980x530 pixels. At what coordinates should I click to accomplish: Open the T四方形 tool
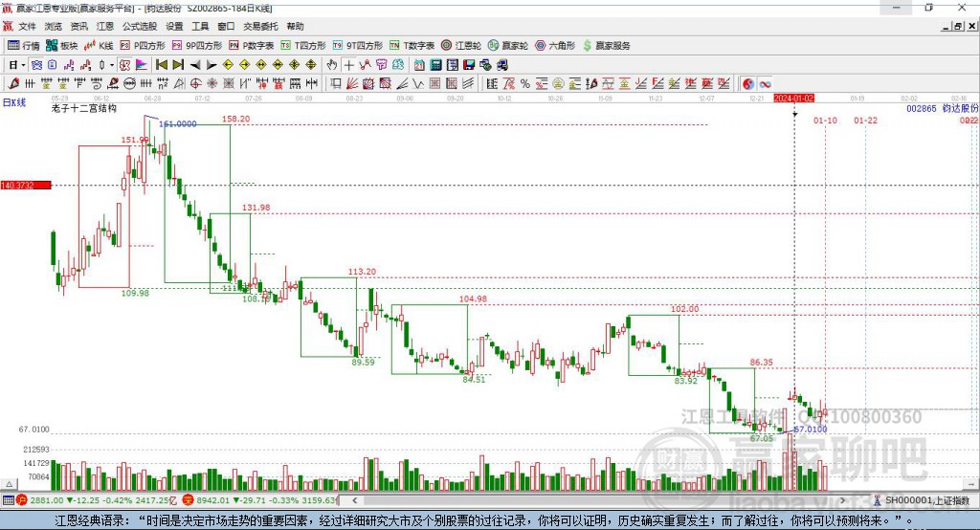[303, 46]
